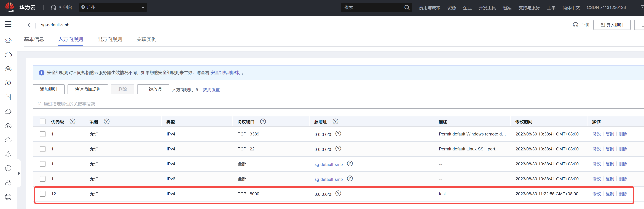Open account menu CSDN-x1131230123
This screenshot has height=209, width=644.
[x=606, y=7]
